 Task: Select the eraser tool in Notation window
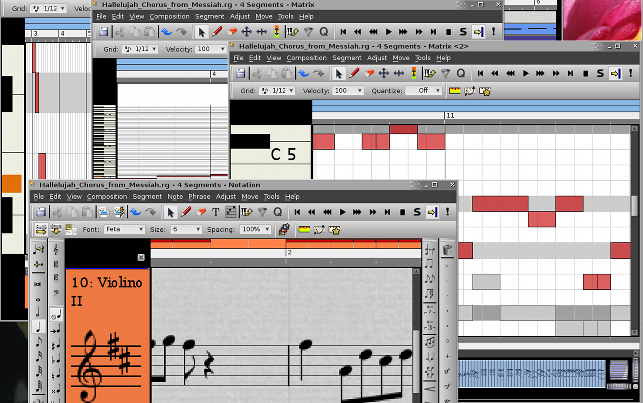tap(201, 212)
